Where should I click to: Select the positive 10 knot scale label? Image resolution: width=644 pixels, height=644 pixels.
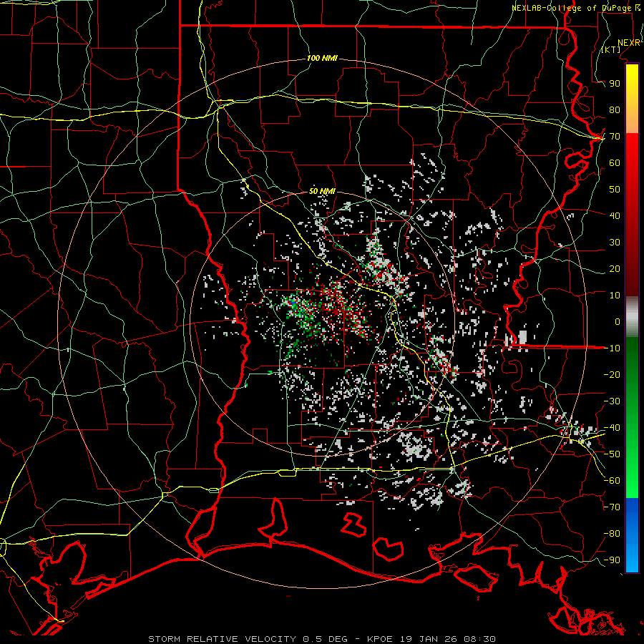coord(615,296)
